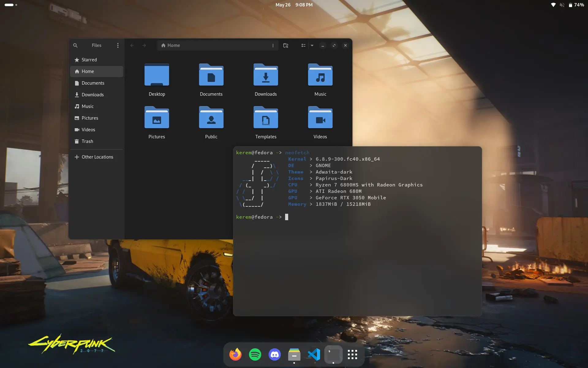Click the muted volume status icon
The image size is (588, 368).
[x=562, y=5]
